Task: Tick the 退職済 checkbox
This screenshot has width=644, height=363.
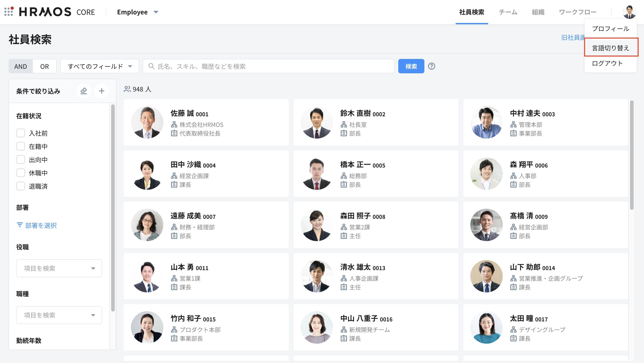Action: click(21, 186)
